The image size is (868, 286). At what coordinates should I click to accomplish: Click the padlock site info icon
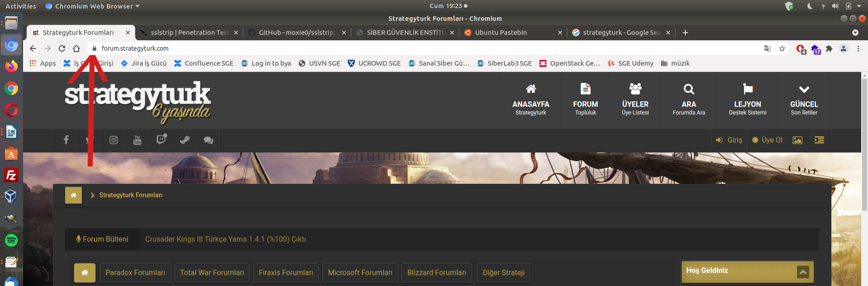coord(94,48)
